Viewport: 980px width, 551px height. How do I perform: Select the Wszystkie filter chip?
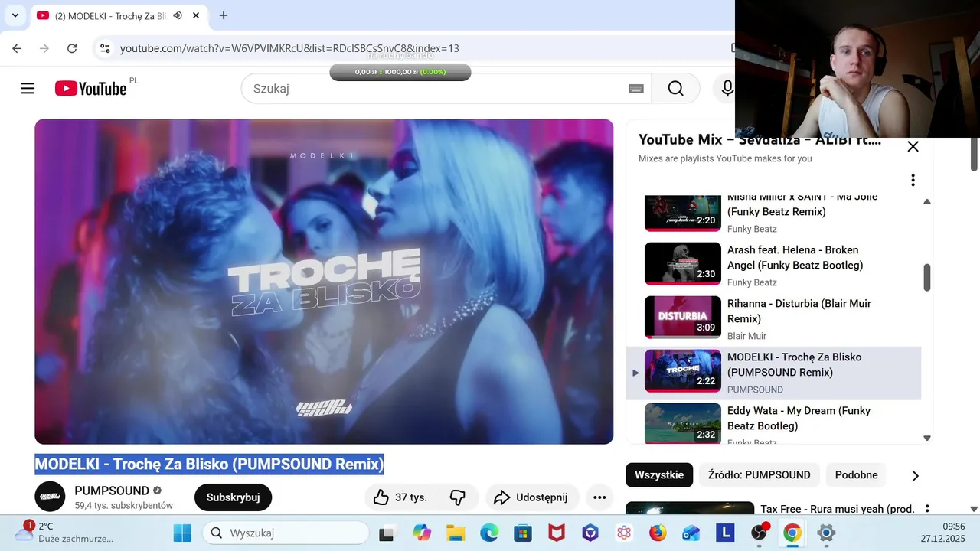[659, 475]
